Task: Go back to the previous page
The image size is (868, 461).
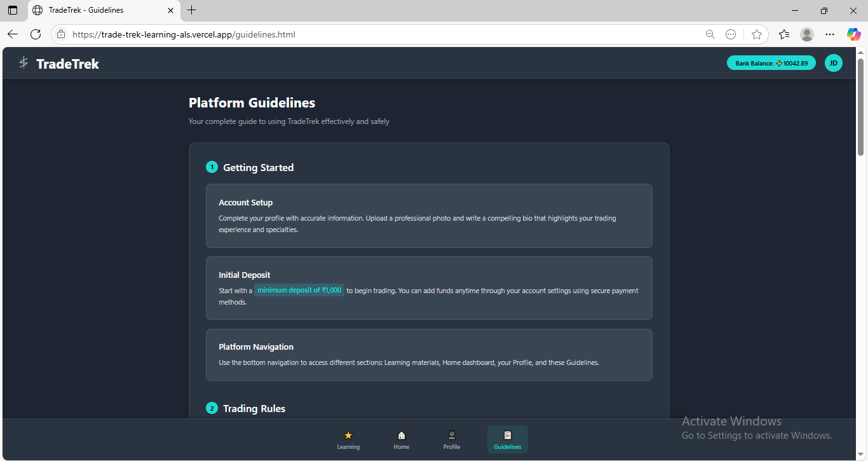Action: [13, 34]
